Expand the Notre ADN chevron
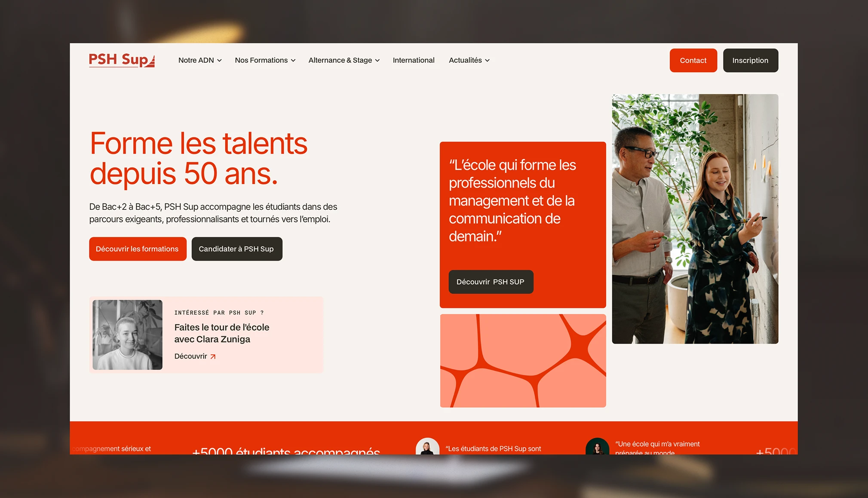Screen dimensions: 868x498 tap(220, 61)
